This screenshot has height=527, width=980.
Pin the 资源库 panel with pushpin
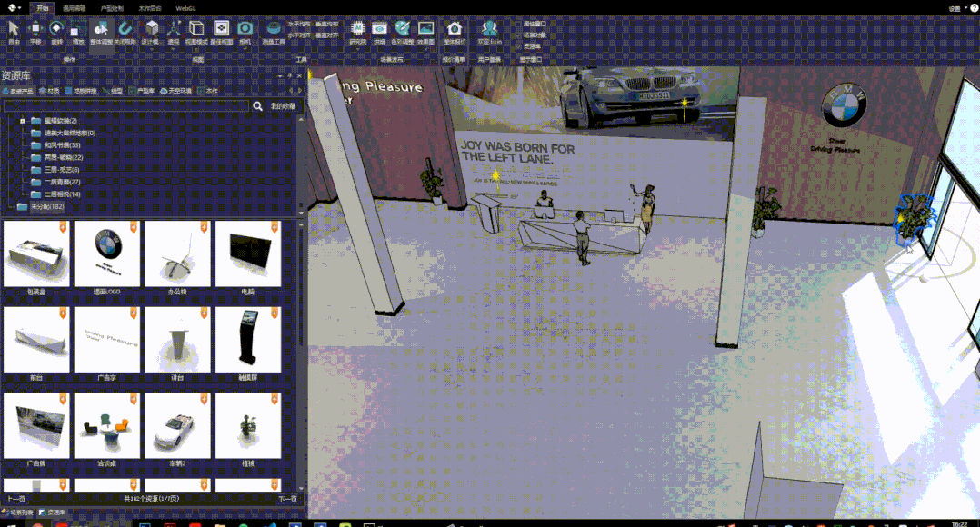289,75
